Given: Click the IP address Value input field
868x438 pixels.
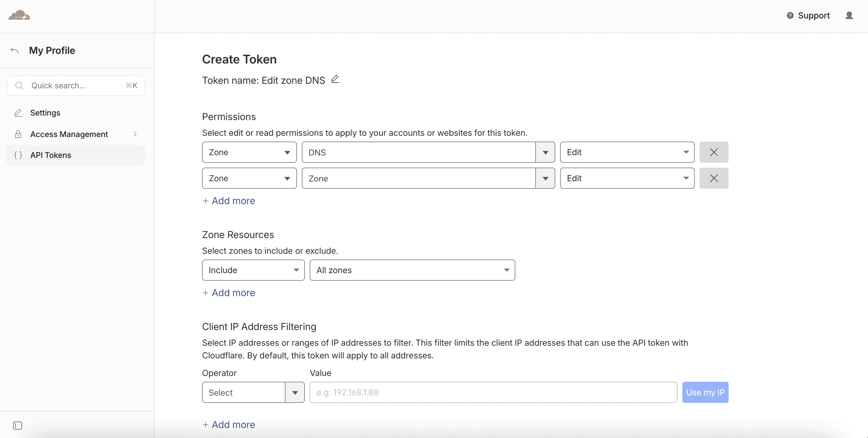Looking at the screenshot, I should tap(493, 393).
